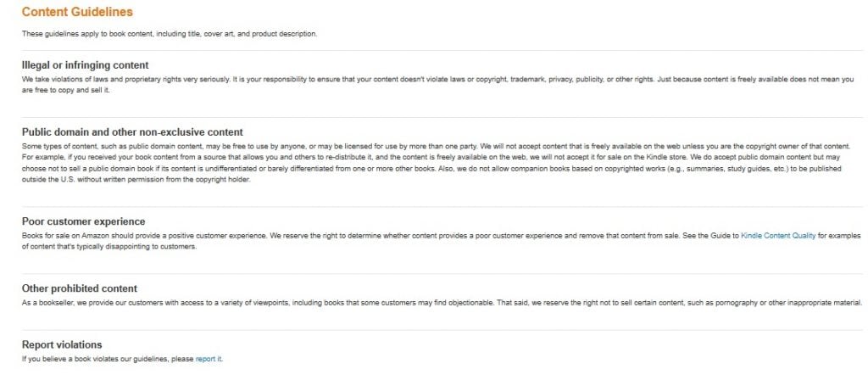Viewport: 868px width, 386px height.
Task: Click text "Some types of content, such as public domain"
Action: coord(94,146)
